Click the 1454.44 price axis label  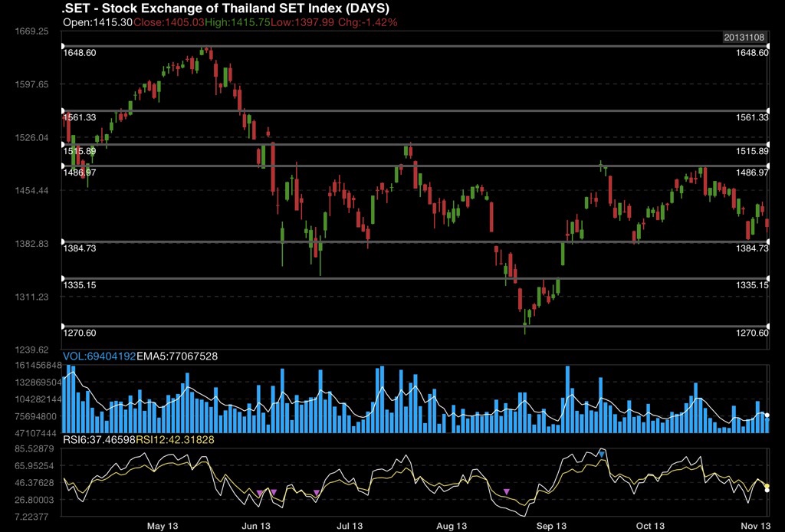tap(31, 190)
